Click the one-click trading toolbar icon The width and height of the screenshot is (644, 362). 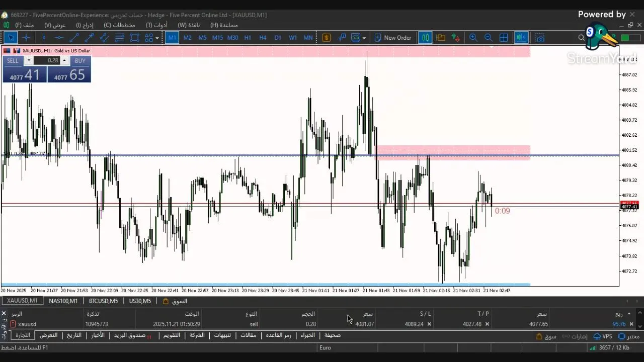tap(342, 38)
